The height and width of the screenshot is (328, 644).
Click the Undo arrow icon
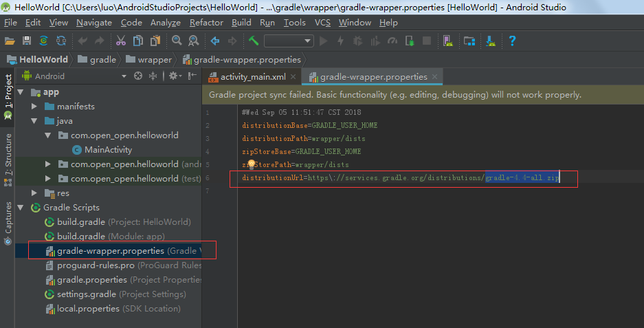(82, 41)
